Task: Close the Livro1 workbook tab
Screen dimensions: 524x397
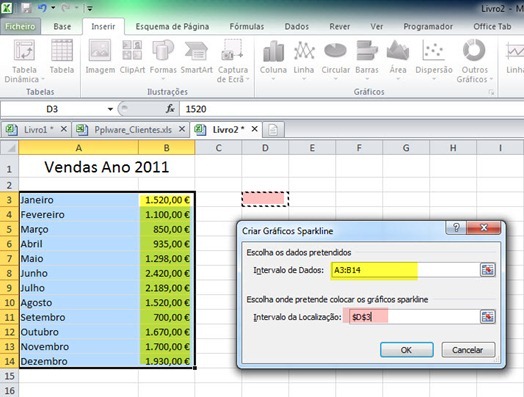Action: [x=63, y=129]
